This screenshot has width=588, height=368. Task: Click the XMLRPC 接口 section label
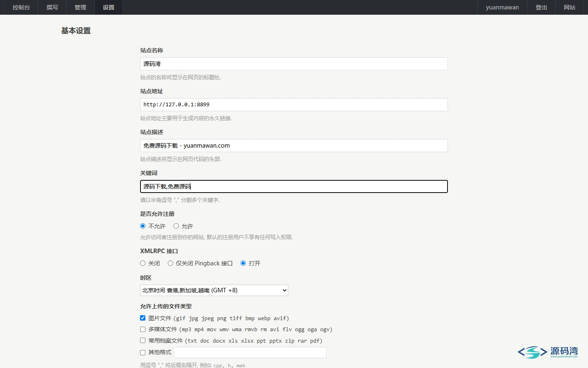pyautogui.click(x=159, y=251)
